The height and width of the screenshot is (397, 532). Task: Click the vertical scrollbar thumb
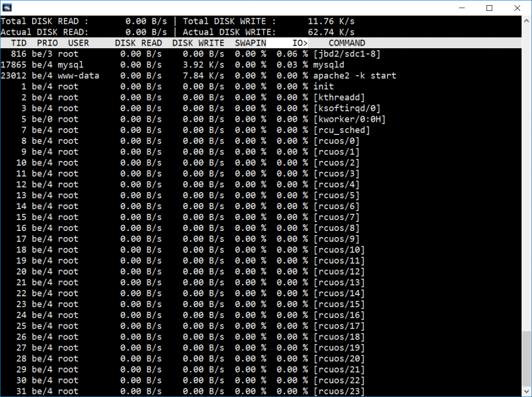click(x=527, y=359)
